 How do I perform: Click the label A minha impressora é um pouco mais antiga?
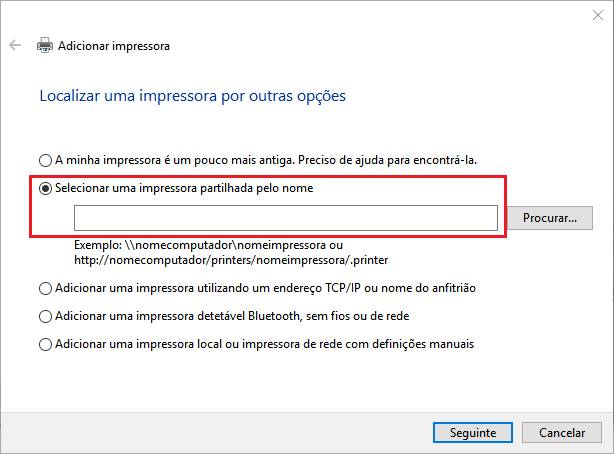[266, 160]
